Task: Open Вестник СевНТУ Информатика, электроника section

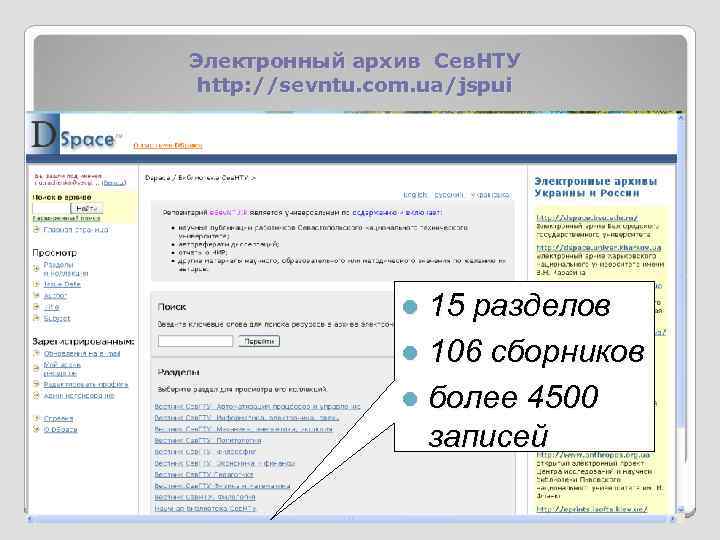Action: pos(247,418)
